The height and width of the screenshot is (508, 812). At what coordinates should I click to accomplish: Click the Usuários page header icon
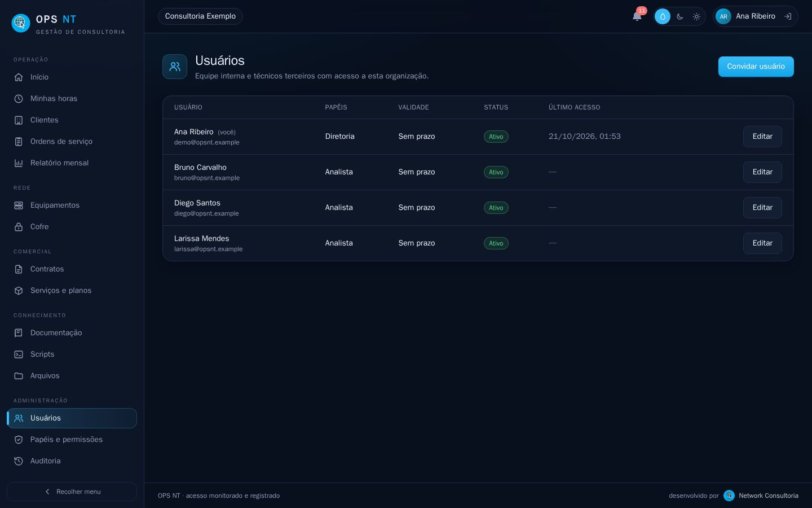tap(175, 67)
